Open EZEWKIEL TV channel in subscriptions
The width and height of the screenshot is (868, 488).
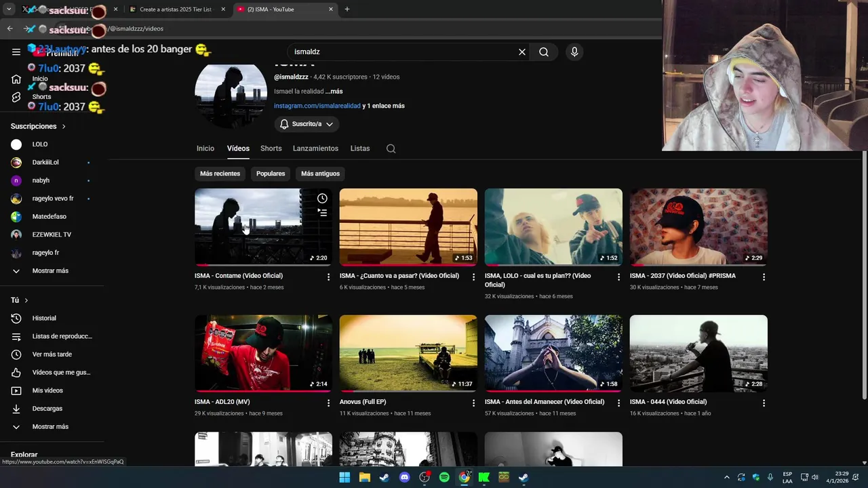point(52,235)
